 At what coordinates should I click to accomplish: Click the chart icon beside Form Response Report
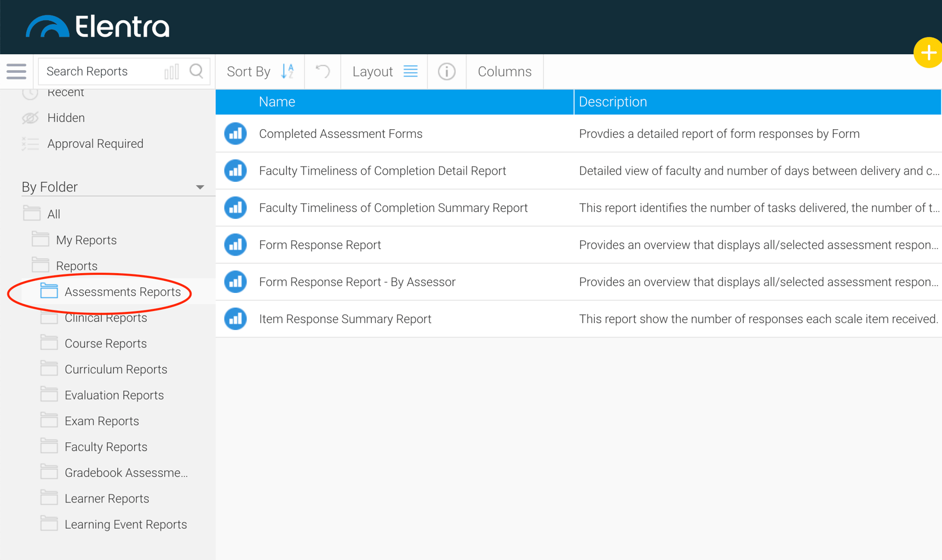[x=235, y=245]
